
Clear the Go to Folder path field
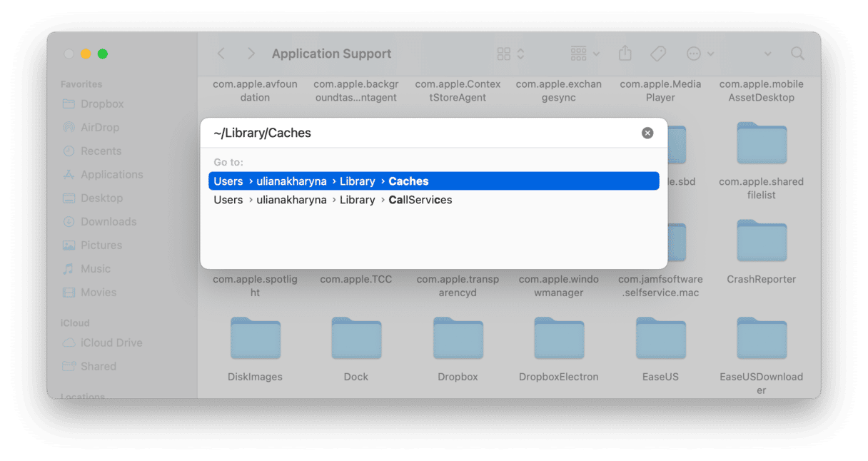pos(647,133)
